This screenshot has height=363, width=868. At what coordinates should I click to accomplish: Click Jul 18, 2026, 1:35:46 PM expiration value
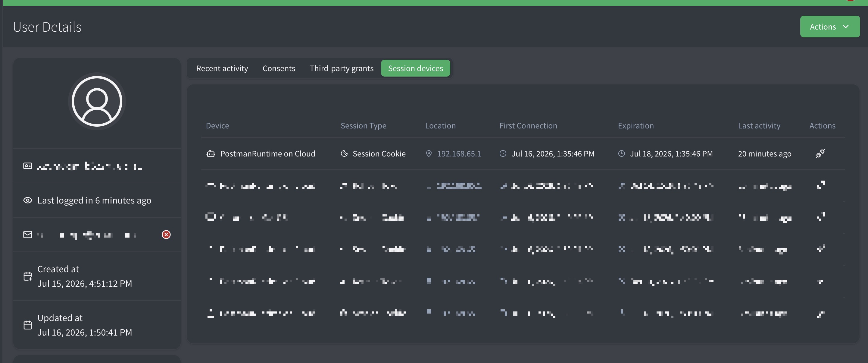(671, 154)
